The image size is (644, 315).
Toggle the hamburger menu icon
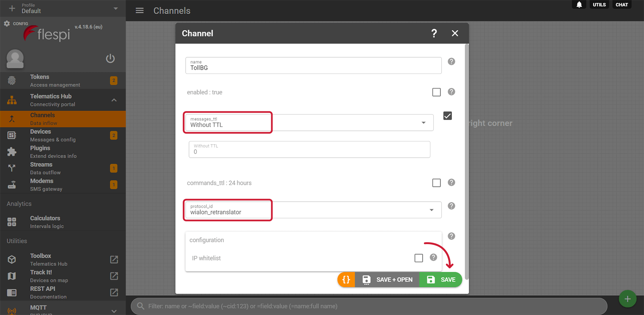140,11
